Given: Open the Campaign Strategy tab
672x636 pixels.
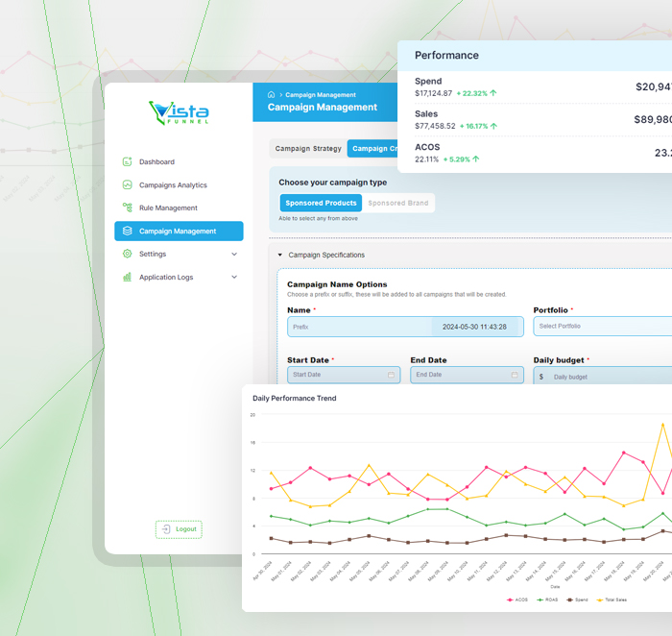Looking at the screenshot, I should (308, 148).
